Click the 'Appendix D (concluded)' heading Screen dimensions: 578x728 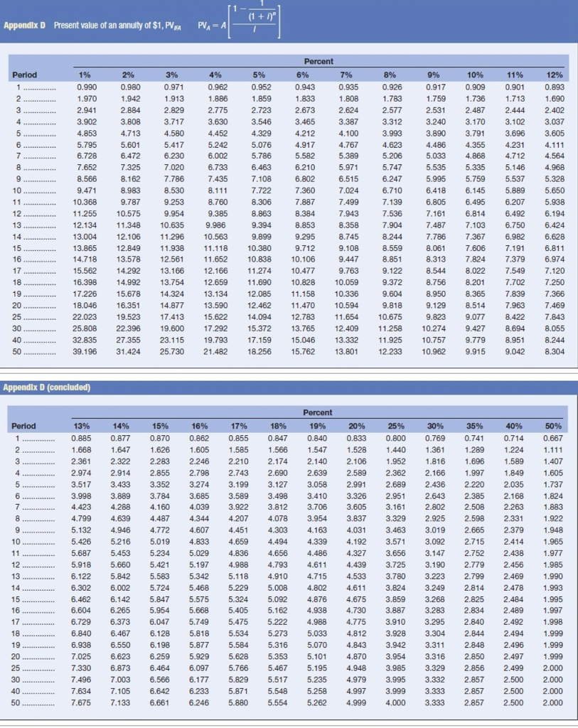(47, 387)
